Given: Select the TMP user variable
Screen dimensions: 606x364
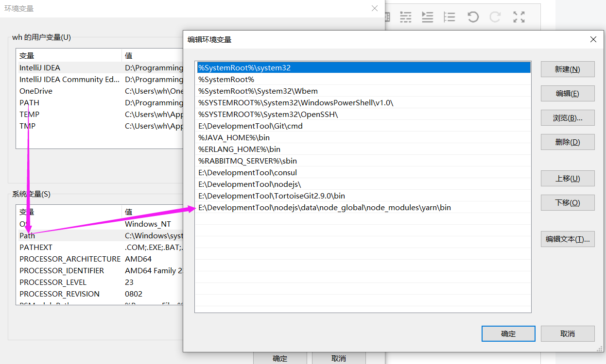Looking at the screenshot, I should coord(100,126).
